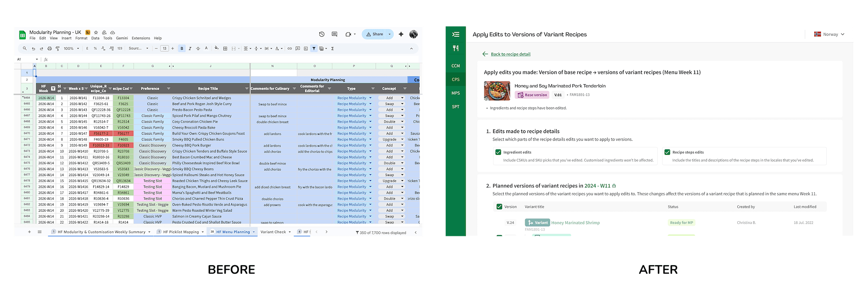Viewport: 868px width, 291px height.
Task: Click the font size field
Action: 165,48
